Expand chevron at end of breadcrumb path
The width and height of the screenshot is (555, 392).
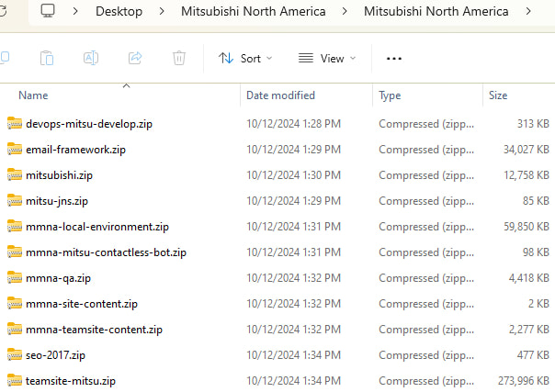(528, 11)
